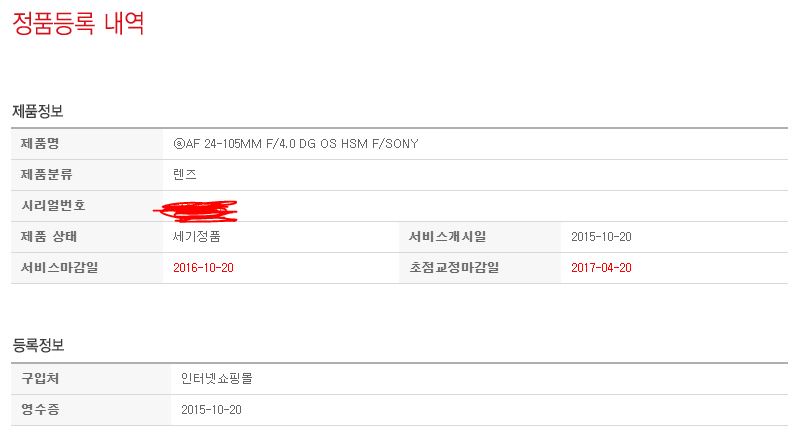Image resolution: width=802 pixels, height=443 pixels.
Task: Click the 서비스개시일 label
Action: (x=447, y=237)
